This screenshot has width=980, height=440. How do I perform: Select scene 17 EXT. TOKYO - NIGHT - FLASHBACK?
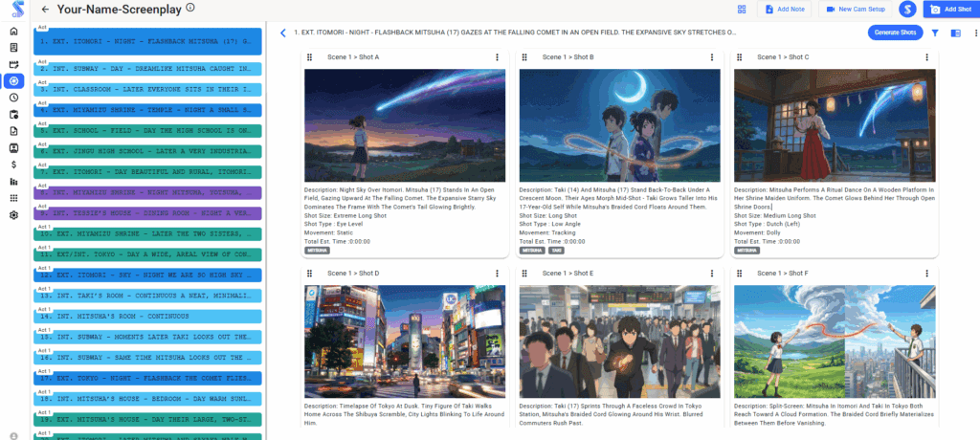(x=147, y=378)
